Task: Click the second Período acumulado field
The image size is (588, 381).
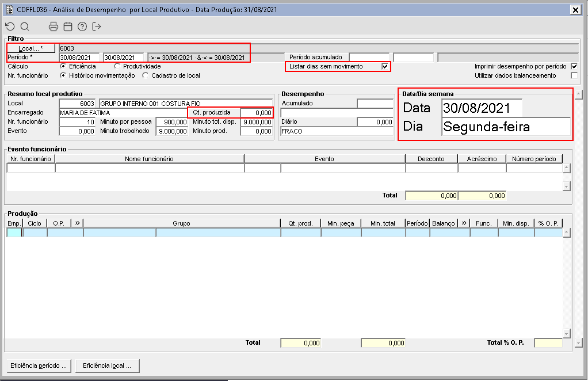Action: (x=413, y=58)
